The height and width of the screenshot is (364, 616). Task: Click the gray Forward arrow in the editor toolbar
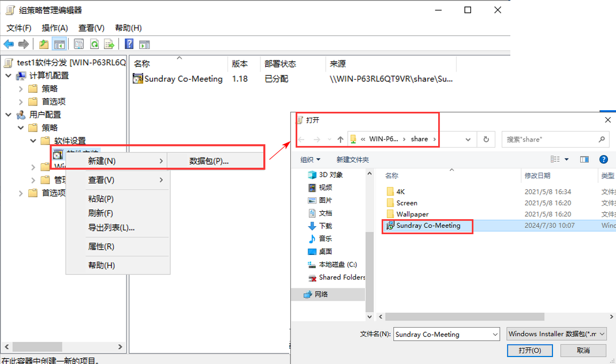click(x=24, y=44)
